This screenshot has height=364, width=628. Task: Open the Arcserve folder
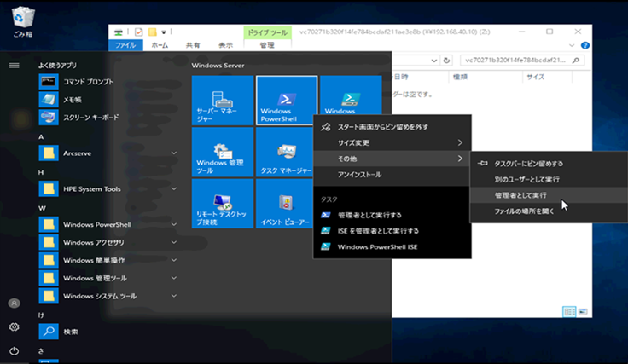(x=108, y=153)
